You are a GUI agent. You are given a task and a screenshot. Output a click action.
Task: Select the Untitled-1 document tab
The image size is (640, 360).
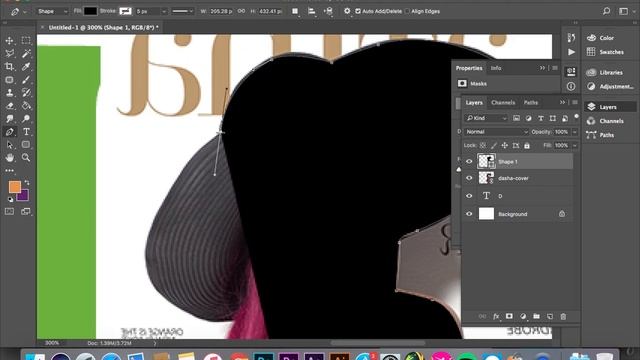pyautogui.click(x=103, y=27)
